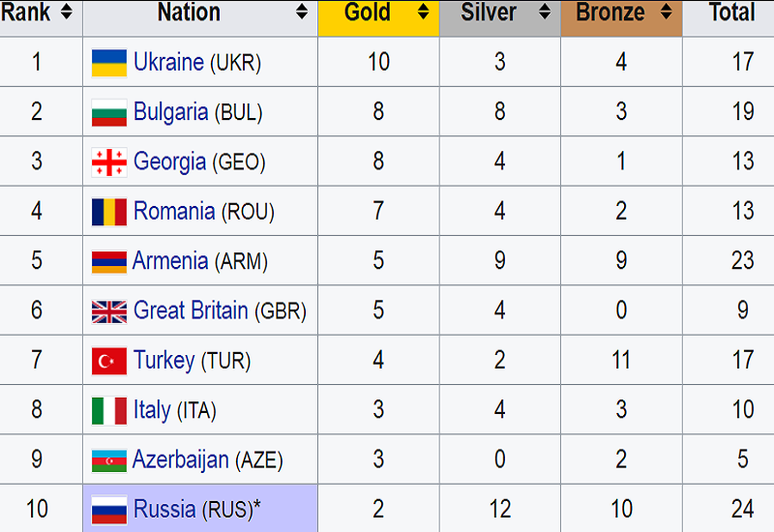Click the Russia flag icon
774x532 pixels.
click(109, 510)
